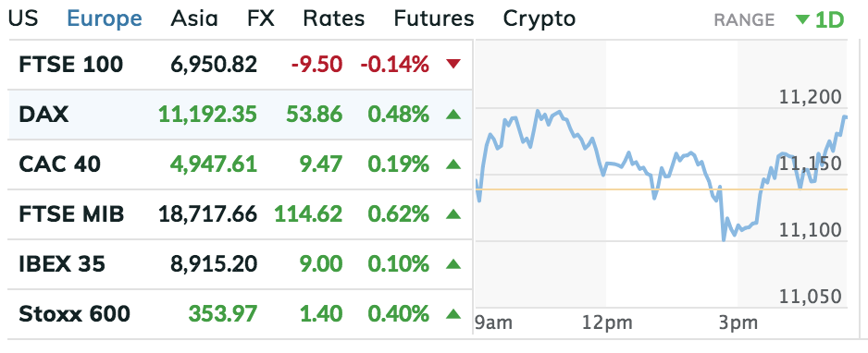The image size is (868, 353).
Task: Open the Crypto tab
Action: [x=539, y=20]
